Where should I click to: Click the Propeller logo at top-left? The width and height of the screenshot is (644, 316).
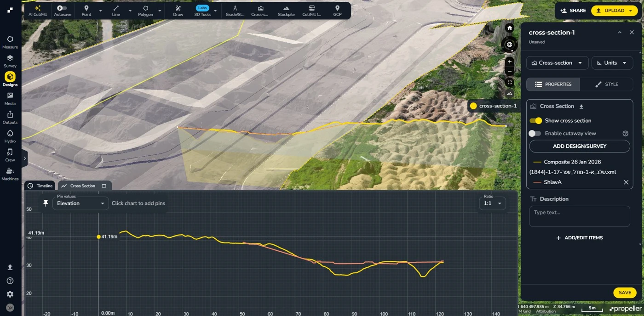(10, 10)
